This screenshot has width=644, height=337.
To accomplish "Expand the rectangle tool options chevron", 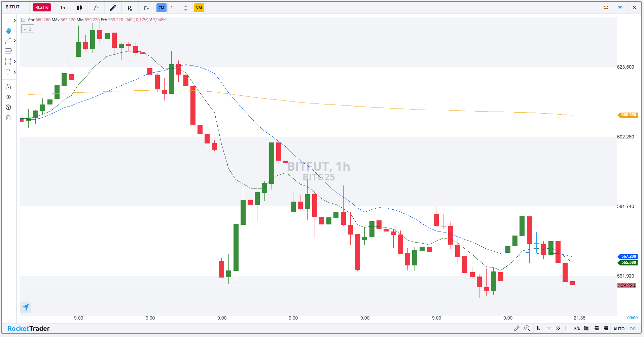I will click(14, 61).
